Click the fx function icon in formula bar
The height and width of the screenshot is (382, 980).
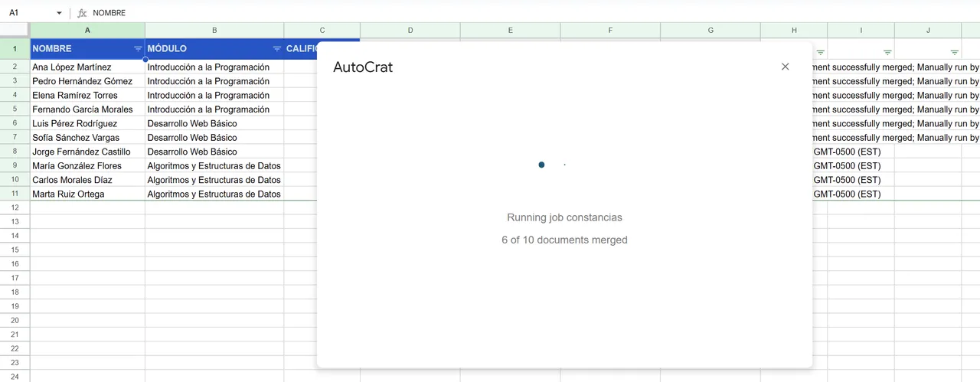click(x=82, y=13)
